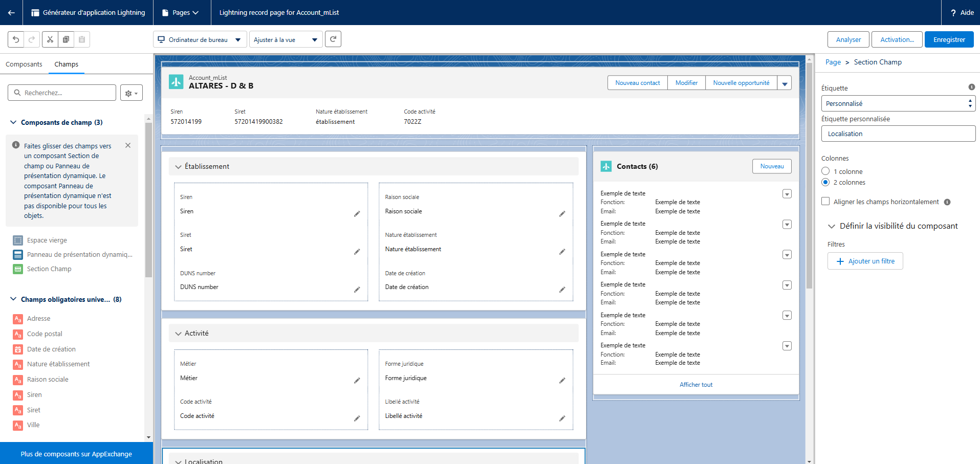This screenshot has width=980, height=464.
Task: Edit the Siren field pencil icon
Action: [357, 214]
